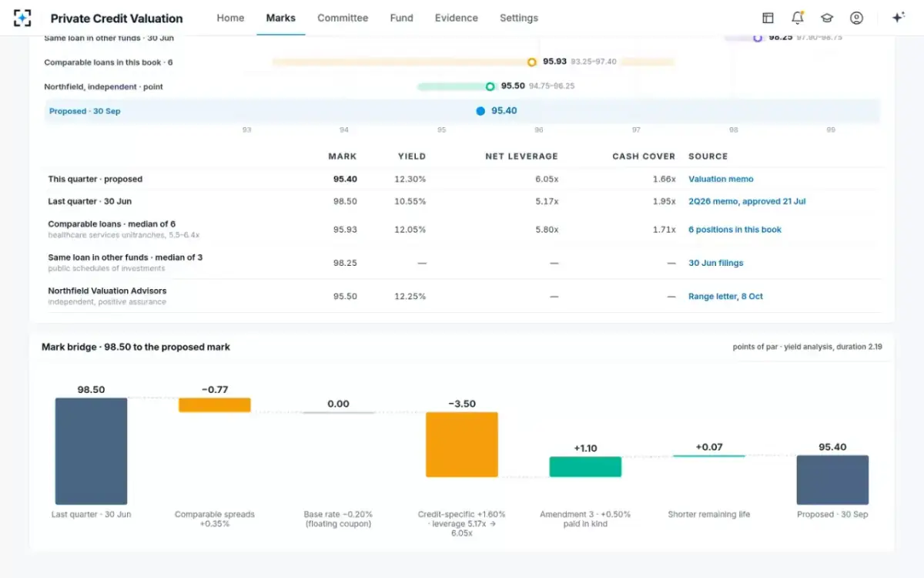Select the Marks tab
This screenshot has height=578, width=924.
pos(281,18)
